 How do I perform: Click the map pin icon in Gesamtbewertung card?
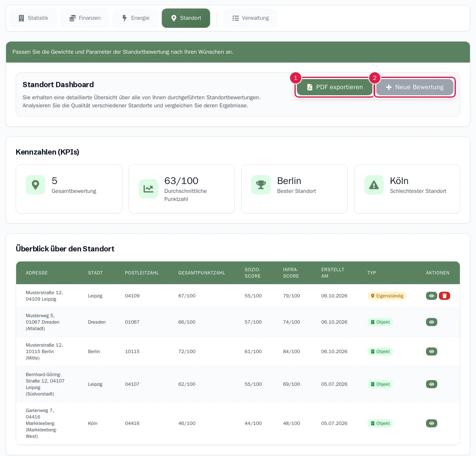pyautogui.click(x=35, y=184)
